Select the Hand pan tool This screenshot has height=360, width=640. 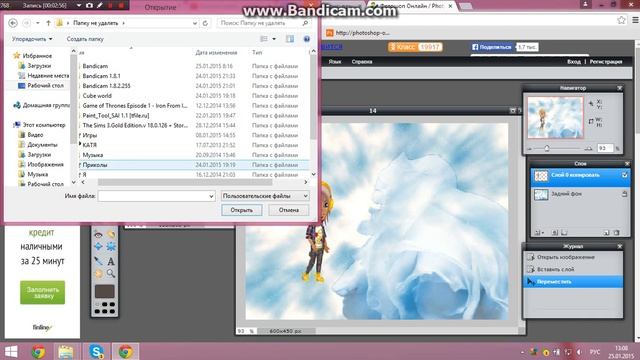point(98,273)
